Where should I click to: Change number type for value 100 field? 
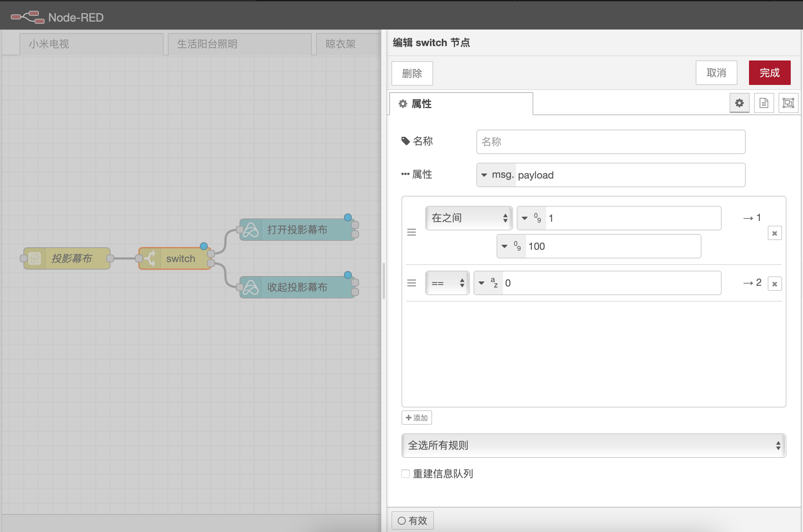click(x=512, y=246)
